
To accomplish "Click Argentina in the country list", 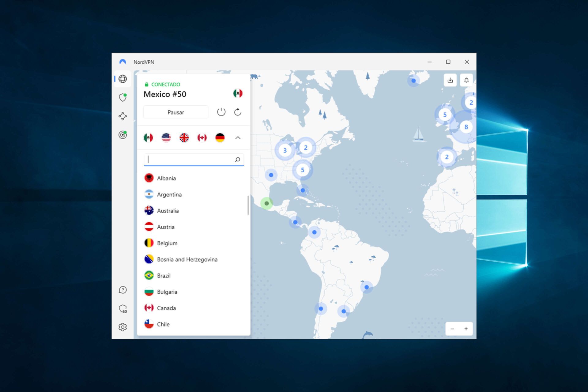I will click(170, 194).
